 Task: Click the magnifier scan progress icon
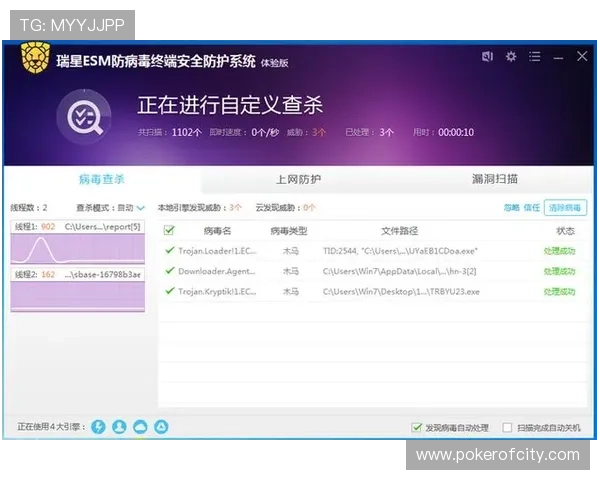tap(85, 116)
